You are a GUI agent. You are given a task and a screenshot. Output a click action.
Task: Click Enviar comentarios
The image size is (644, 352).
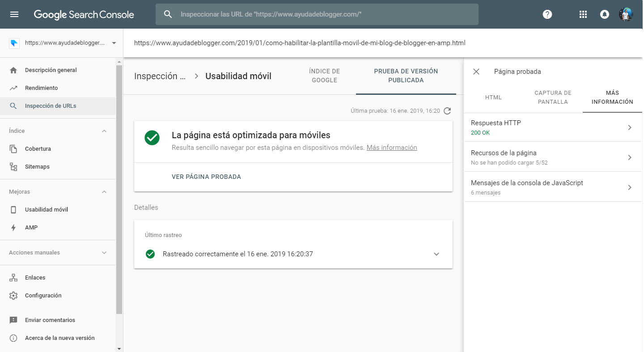click(58, 320)
